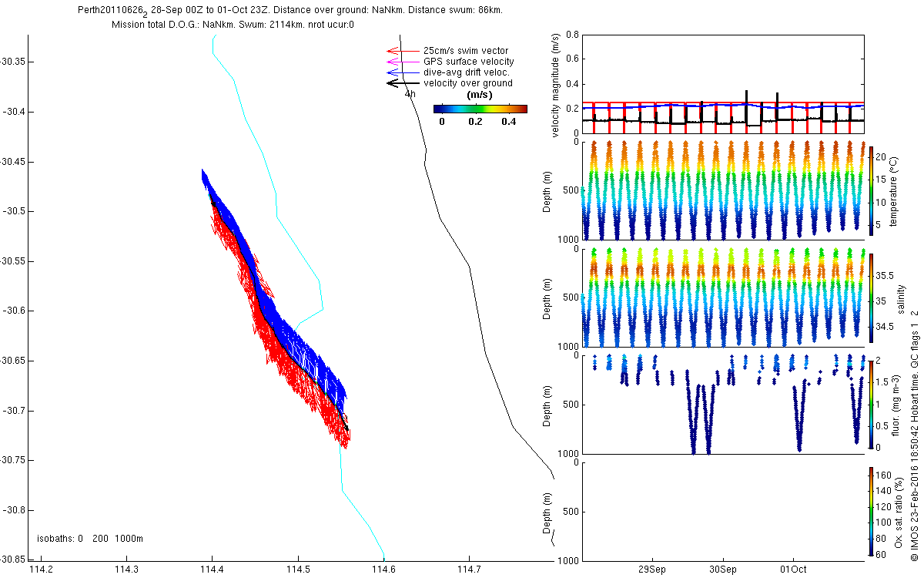Click the '-30.8' latitude tick label
Viewport: 924px width, 578px height.
click(15, 510)
